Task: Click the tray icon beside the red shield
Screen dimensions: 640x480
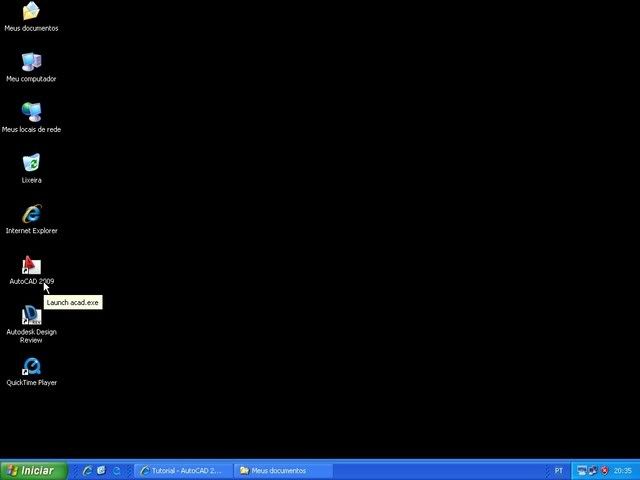Action: (x=593, y=470)
